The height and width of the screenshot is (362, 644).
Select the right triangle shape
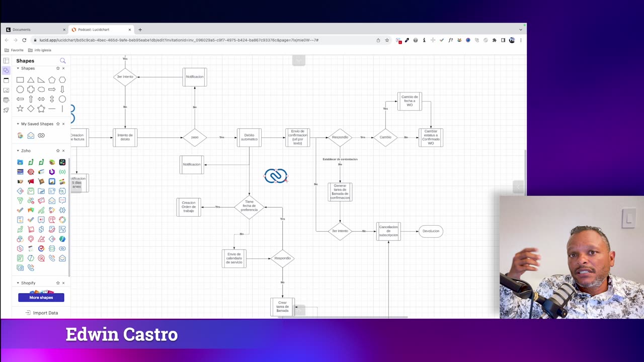pyautogui.click(x=41, y=80)
